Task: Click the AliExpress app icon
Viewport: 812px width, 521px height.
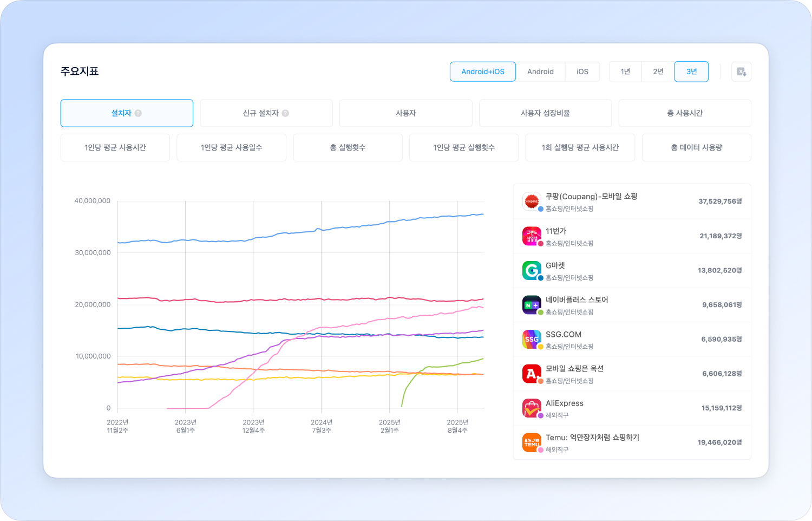Action: (x=532, y=408)
